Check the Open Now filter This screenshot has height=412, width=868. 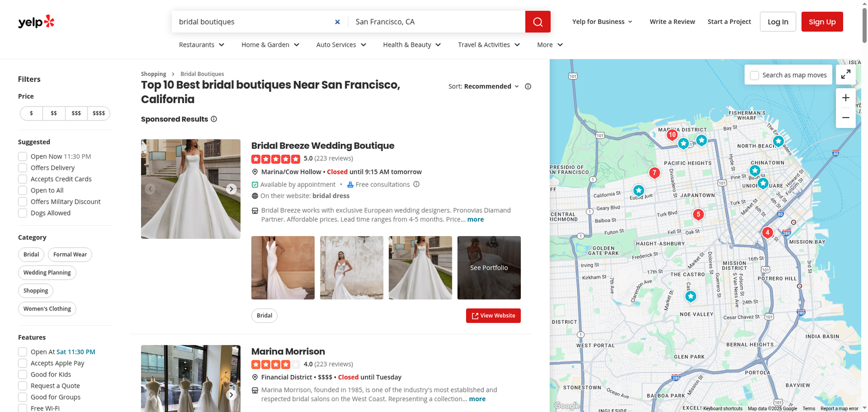point(23,156)
